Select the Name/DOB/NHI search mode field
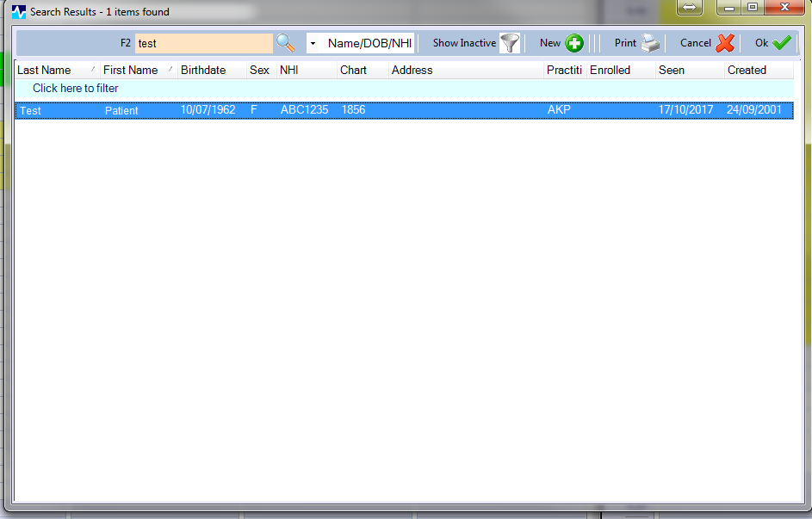812x519 pixels. (x=369, y=43)
